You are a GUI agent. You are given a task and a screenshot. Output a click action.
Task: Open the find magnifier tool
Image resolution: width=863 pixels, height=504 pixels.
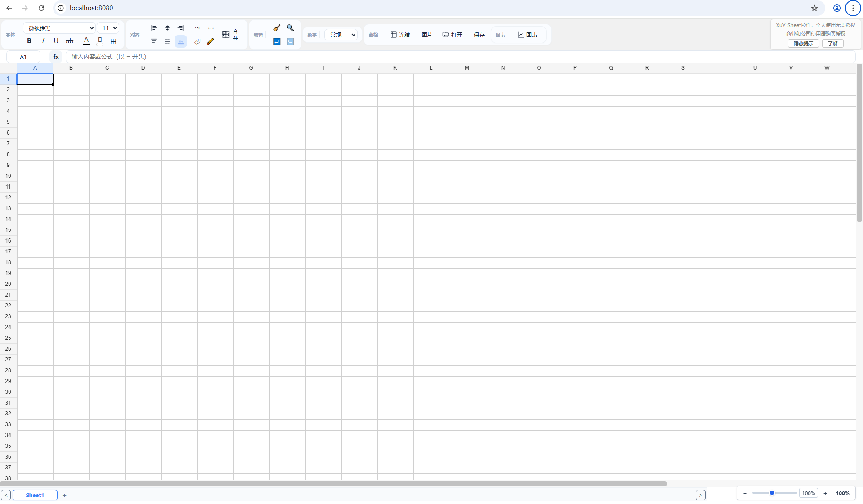(x=290, y=28)
